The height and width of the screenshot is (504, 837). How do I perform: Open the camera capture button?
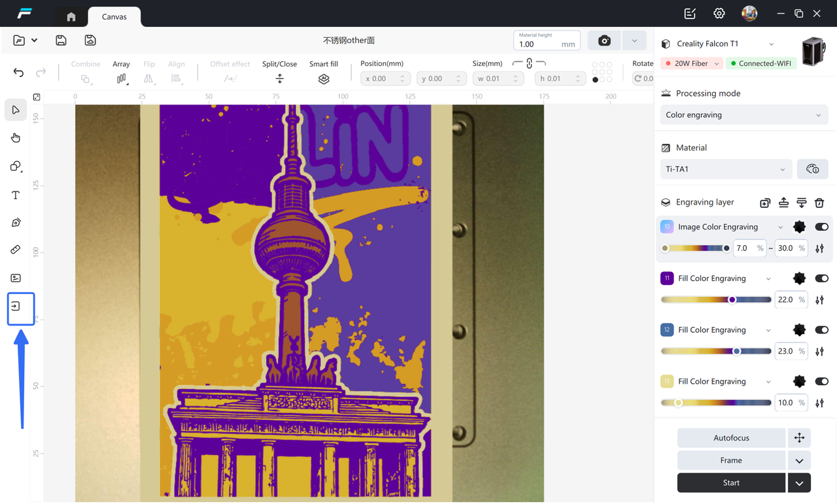pyautogui.click(x=604, y=41)
